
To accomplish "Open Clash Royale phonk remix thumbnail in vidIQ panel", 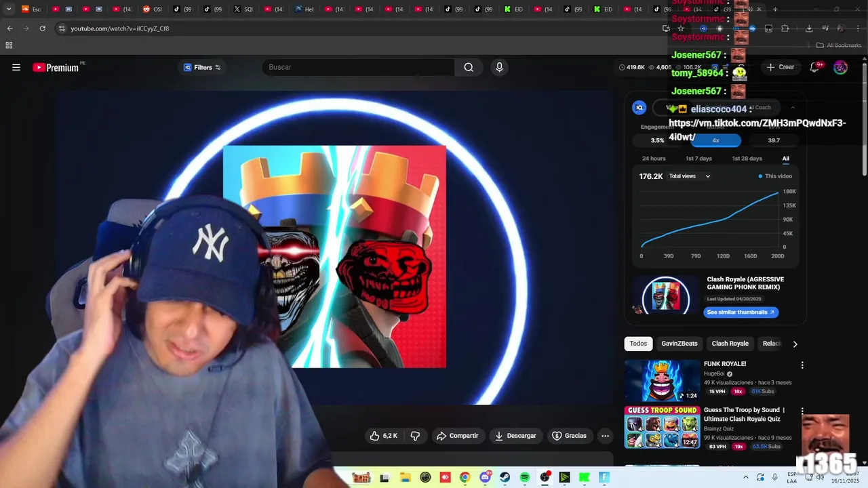I will tap(666, 296).
